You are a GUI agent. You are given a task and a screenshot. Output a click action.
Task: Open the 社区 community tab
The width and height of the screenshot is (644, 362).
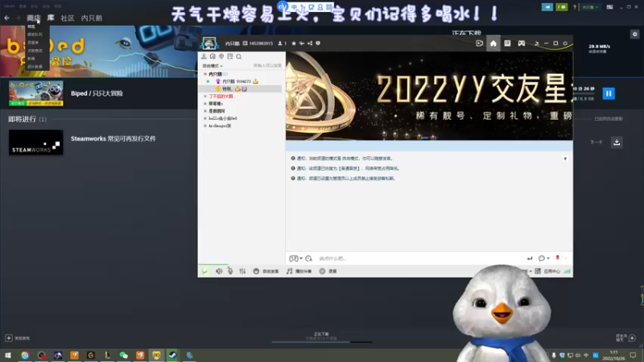click(x=68, y=18)
